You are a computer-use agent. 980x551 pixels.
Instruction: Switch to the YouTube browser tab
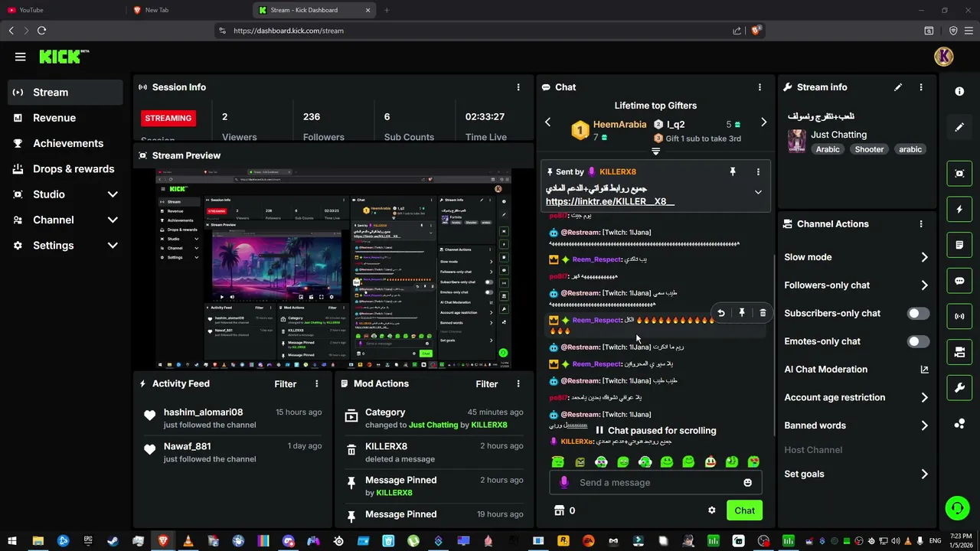[64, 10]
